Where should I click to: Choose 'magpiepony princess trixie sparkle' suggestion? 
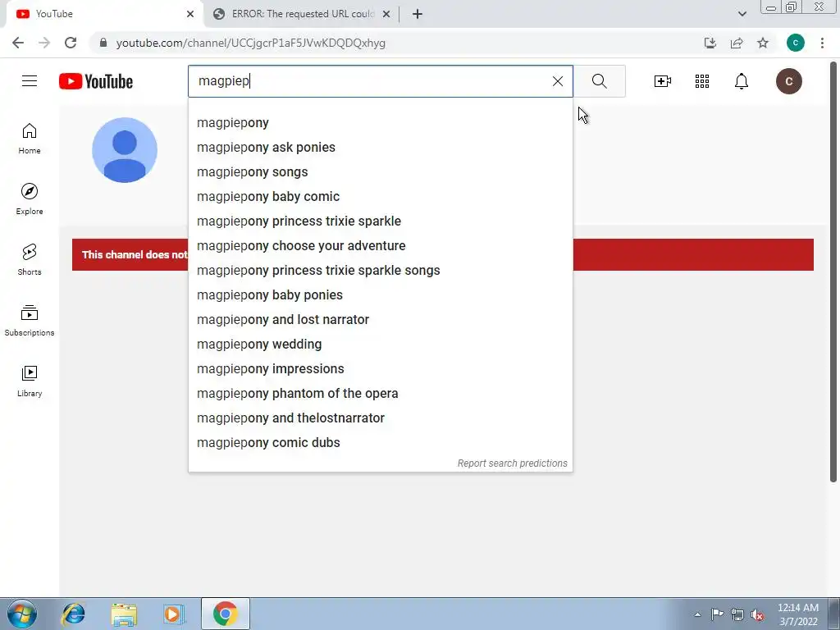click(x=381, y=221)
